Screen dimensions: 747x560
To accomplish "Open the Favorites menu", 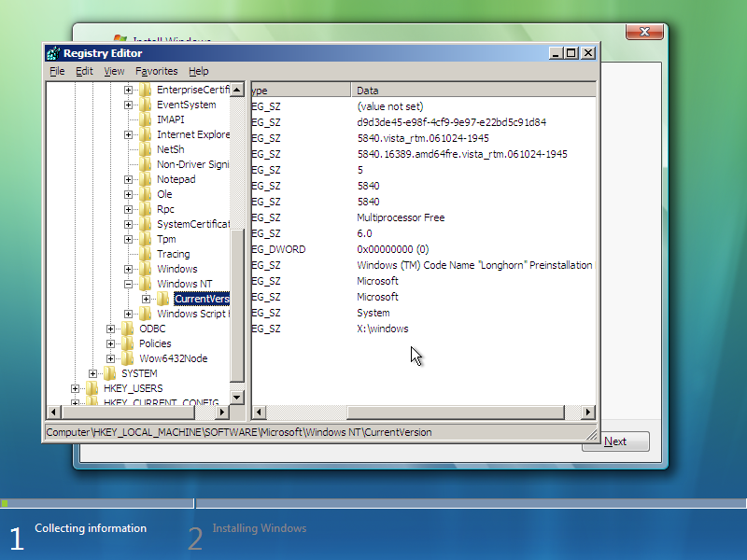I will point(156,71).
